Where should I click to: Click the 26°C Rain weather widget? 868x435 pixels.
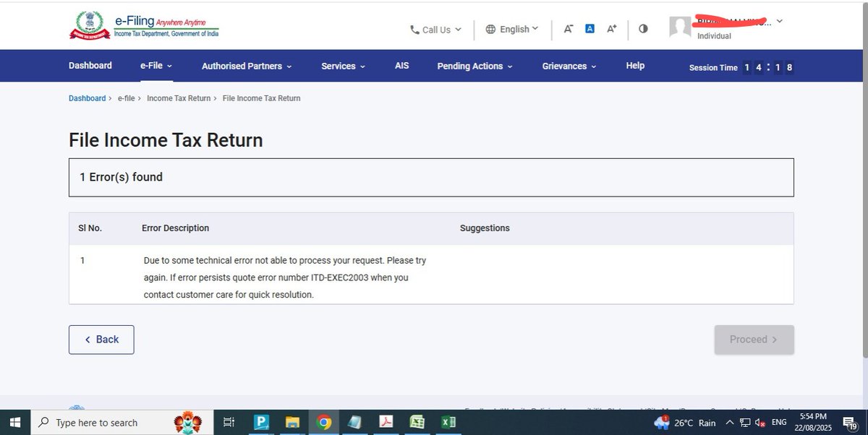[684, 423]
